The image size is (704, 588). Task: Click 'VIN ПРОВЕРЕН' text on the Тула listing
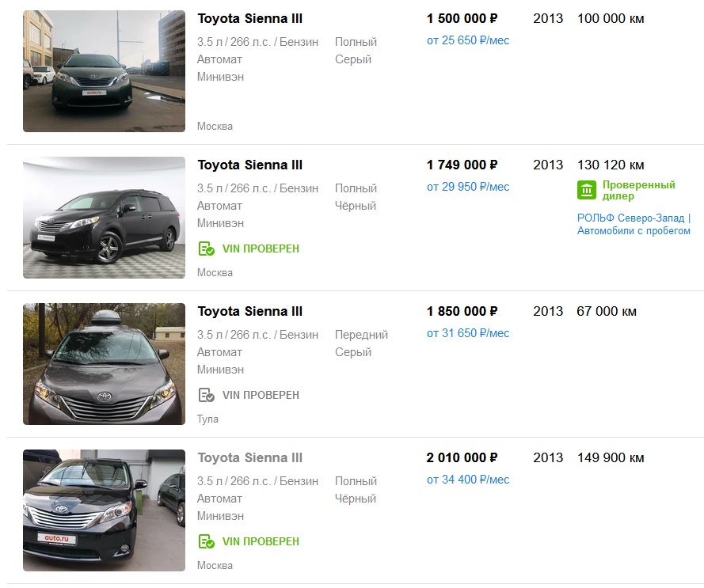click(x=261, y=395)
